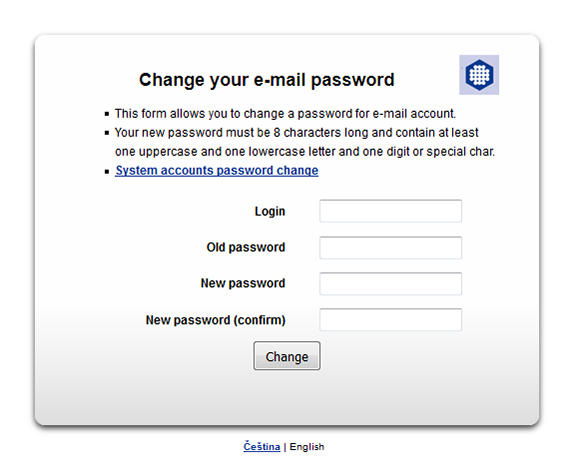Click the blue hexagon logo icon

(479, 75)
